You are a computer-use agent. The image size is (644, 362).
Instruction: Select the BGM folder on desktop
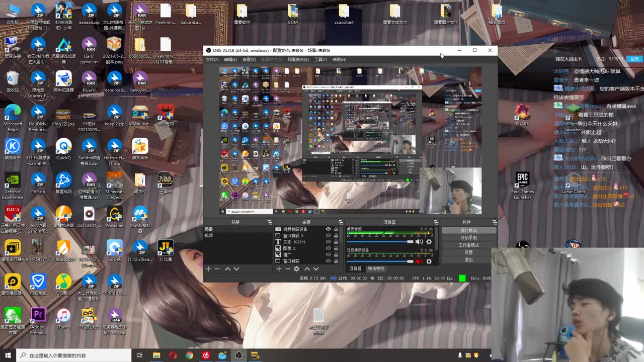293,15
